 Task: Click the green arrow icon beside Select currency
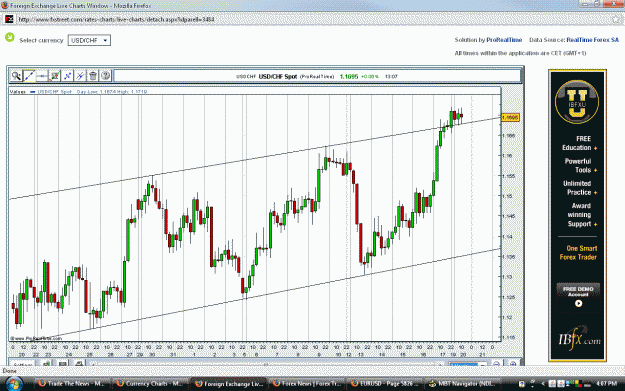coord(10,37)
